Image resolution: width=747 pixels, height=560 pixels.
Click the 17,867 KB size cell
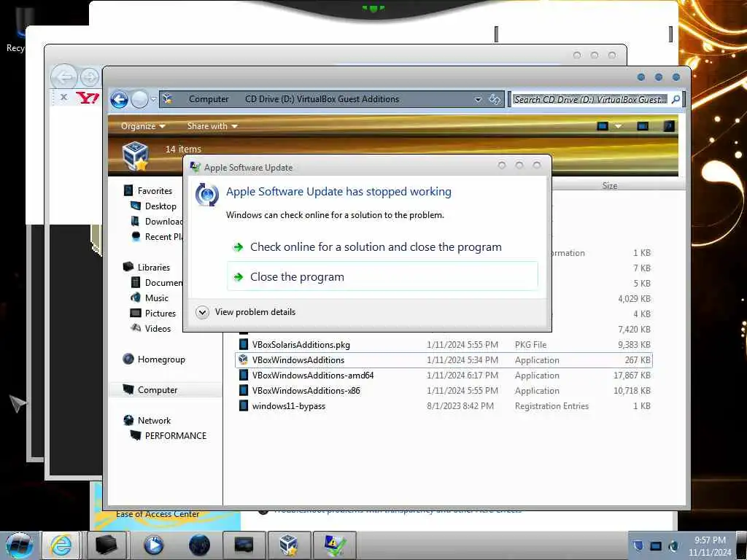coord(632,376)
